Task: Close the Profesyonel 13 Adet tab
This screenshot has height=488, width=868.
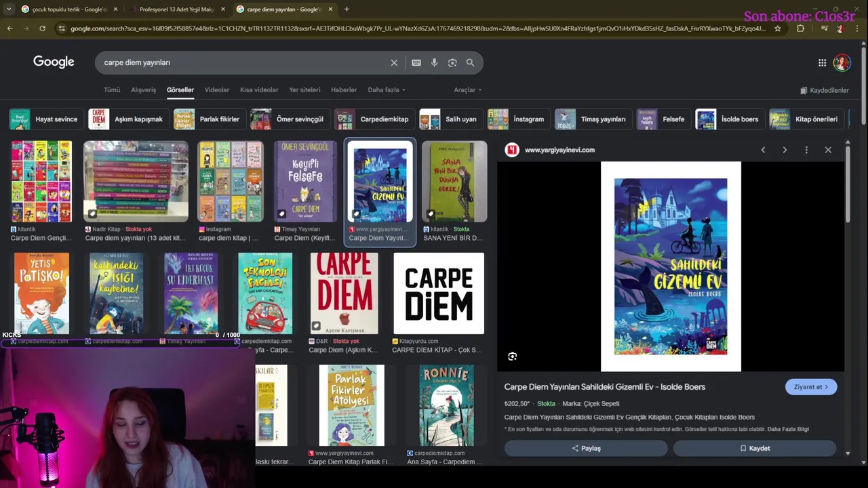Action: pyautogui.click(x=222, y=9)
